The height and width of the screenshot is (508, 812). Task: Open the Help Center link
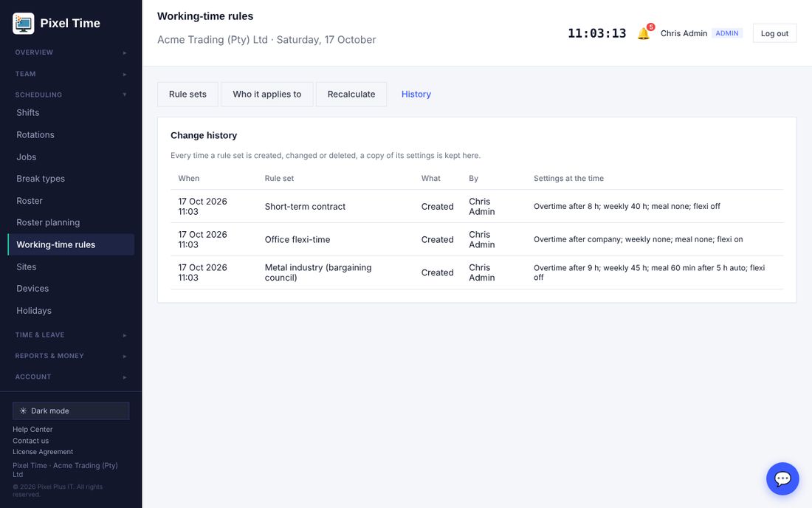pyautogui.click(x=32, y=429)
